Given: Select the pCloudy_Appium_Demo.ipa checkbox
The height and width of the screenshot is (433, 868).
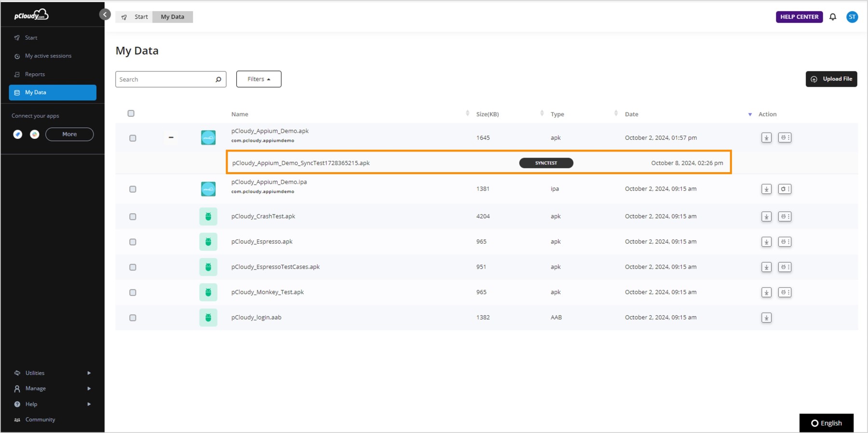Looking at the screenshot, I should click(x=133, y=189).
